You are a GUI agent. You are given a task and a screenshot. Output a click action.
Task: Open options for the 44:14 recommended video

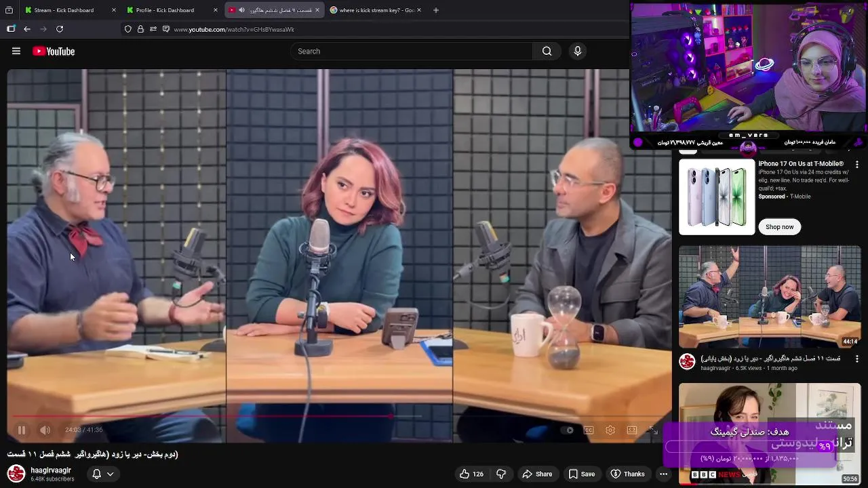[x=856, y=359]
